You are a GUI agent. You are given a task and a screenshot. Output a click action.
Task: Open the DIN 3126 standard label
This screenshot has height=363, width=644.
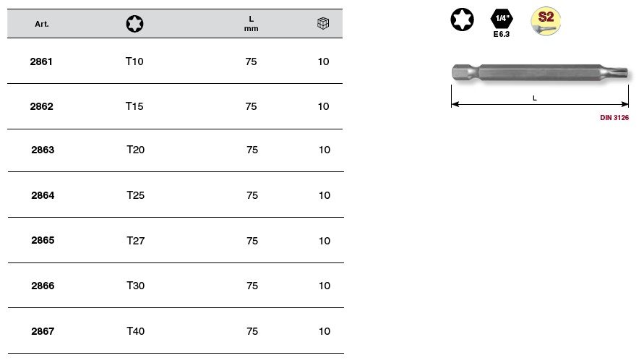click(615, 118)
